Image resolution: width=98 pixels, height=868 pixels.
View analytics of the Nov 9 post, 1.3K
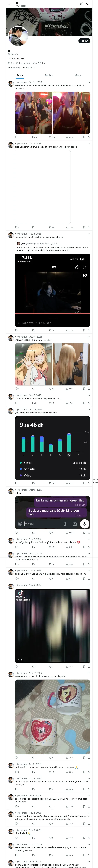click(x=70, y=227)
